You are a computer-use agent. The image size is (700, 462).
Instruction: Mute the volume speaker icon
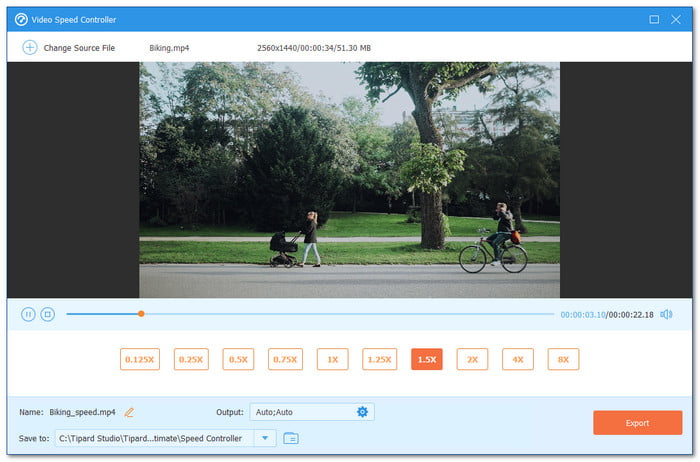coord(666,314)
